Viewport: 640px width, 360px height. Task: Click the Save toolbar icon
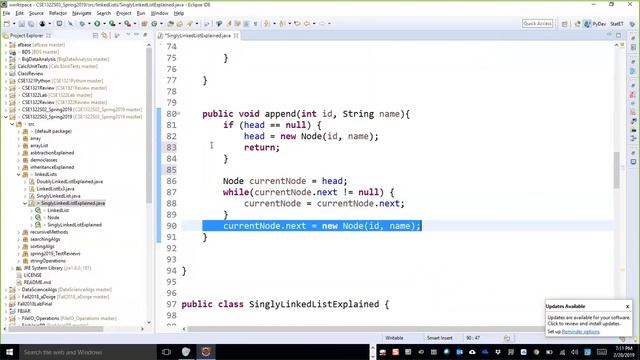[x=22, y=24]
